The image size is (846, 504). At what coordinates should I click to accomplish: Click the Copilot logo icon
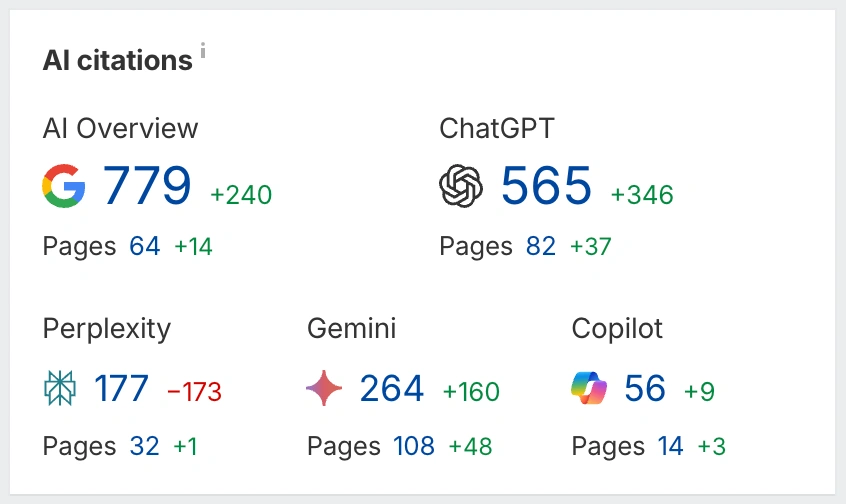tap(588, 388)
